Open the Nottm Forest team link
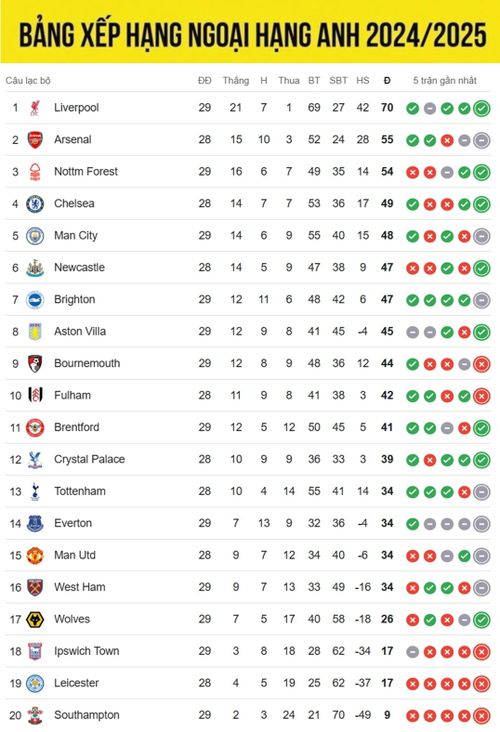Screen dimensions: 500x732 point(86,172)
